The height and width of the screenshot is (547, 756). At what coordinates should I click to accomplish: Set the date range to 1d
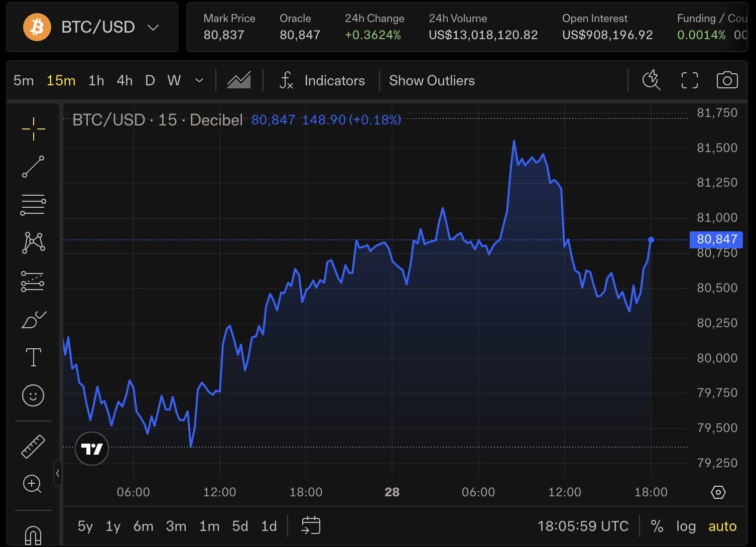tap(269, 526)
